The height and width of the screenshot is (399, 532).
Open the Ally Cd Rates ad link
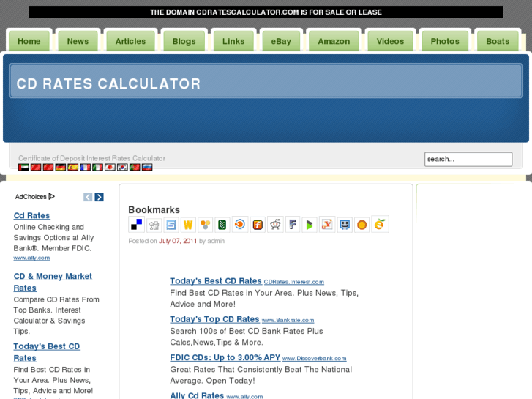tap(197, 395)
